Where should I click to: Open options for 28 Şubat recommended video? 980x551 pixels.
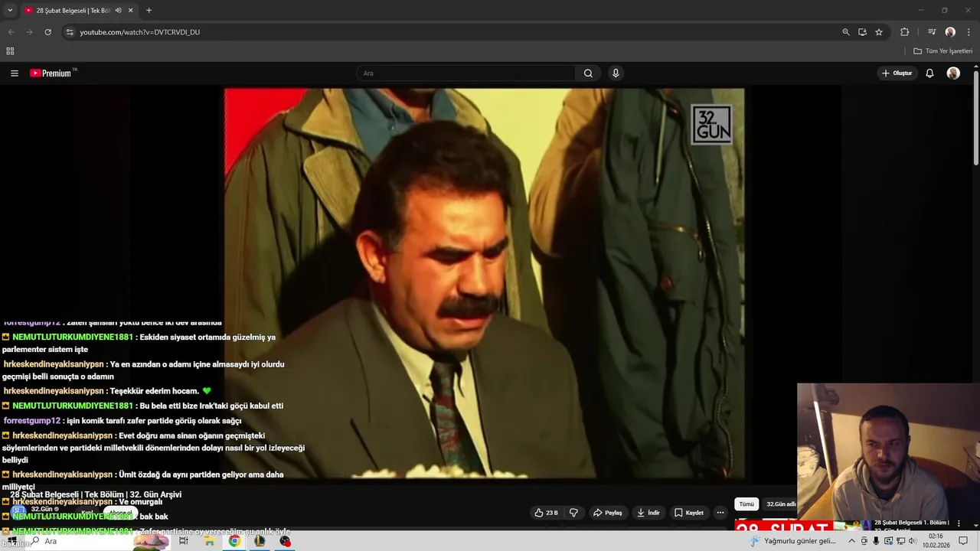coord(959,523)
